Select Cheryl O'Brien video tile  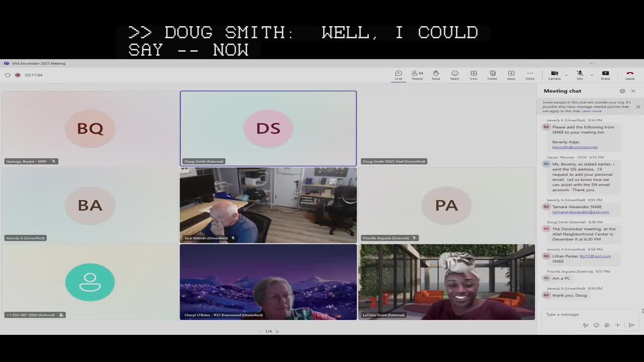(x=268, y=282)
